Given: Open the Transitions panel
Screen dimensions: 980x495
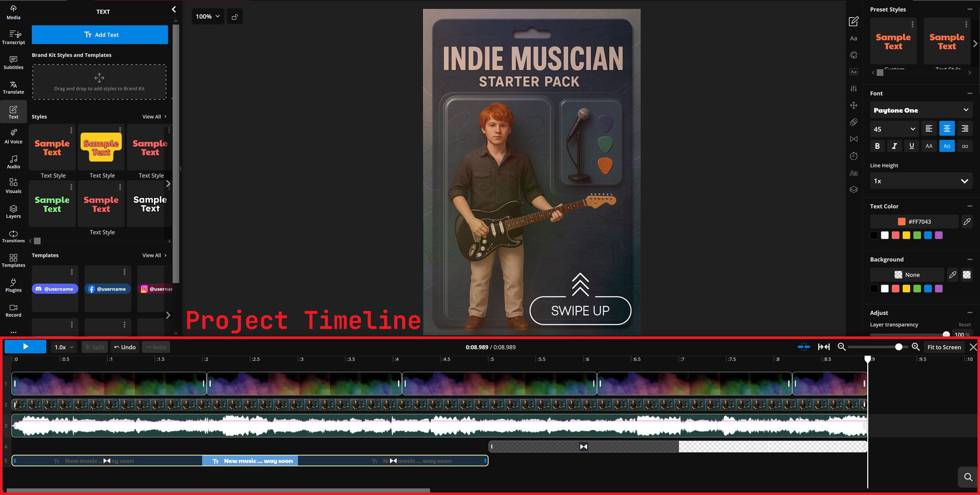Looking at the screenshot, I should pos(13,236).
